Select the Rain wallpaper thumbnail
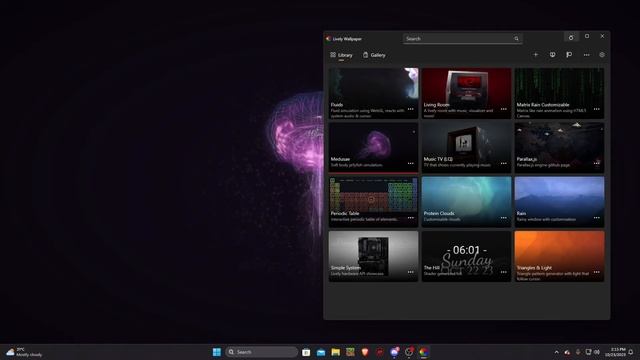 point(559,202)
